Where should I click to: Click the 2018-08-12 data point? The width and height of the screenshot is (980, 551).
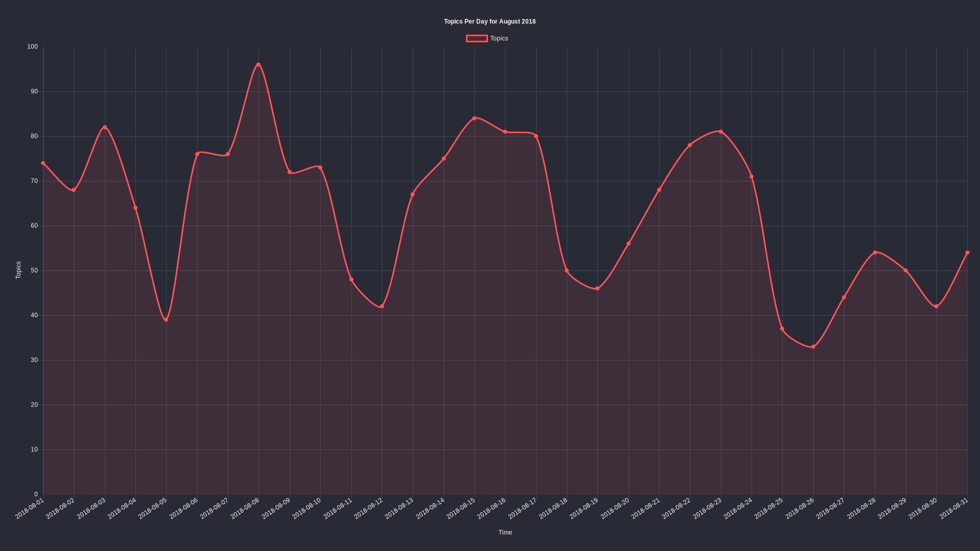[382, 306]
